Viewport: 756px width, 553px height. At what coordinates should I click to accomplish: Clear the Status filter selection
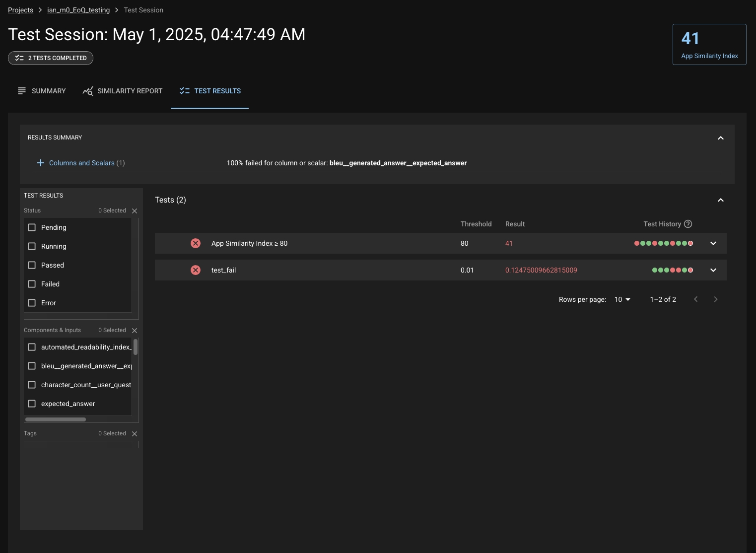135,211
